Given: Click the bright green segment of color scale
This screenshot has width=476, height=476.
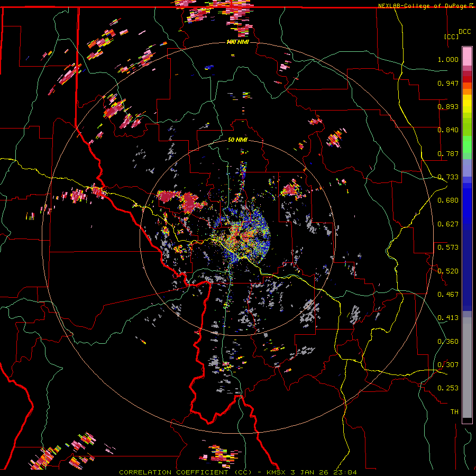Looking at the screenshot, I should pyautogui.click(x=467, y=144).
